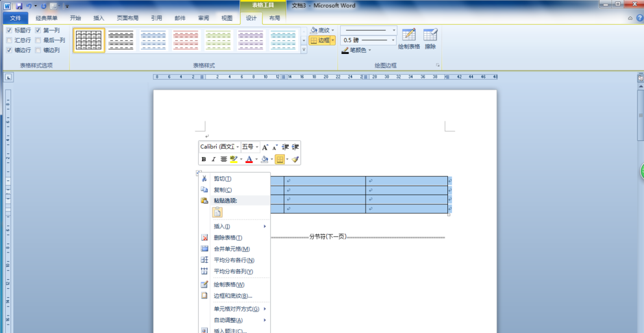Select the plain grid table style thumbnail

click(x=89, y=40)
